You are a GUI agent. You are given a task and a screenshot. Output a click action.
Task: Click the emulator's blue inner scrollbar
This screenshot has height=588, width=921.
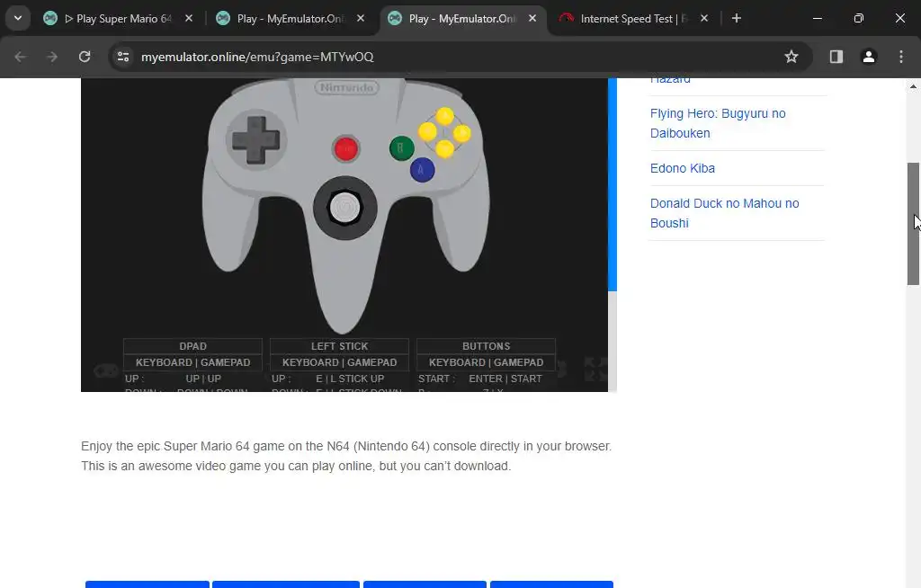(612, 183)
